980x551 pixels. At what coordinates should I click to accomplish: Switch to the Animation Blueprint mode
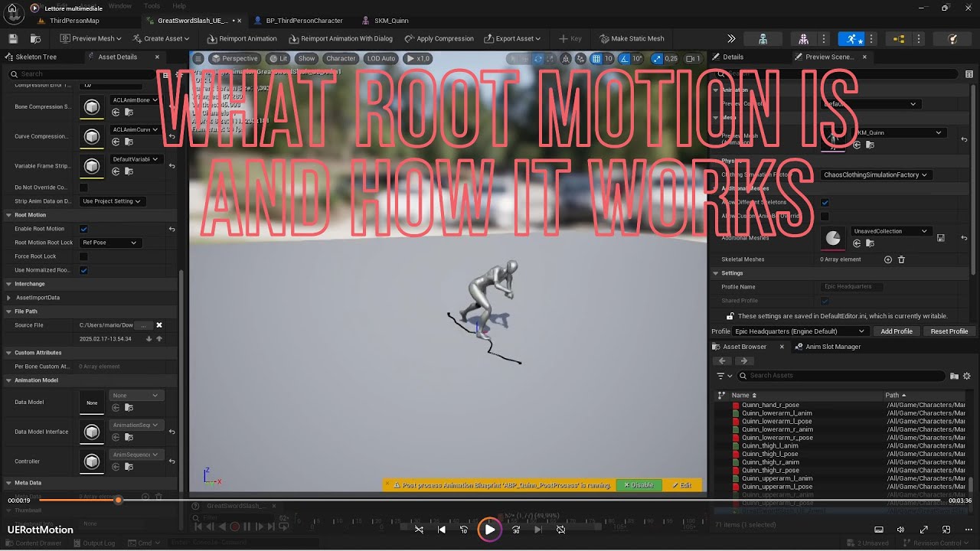coord(899,38)
